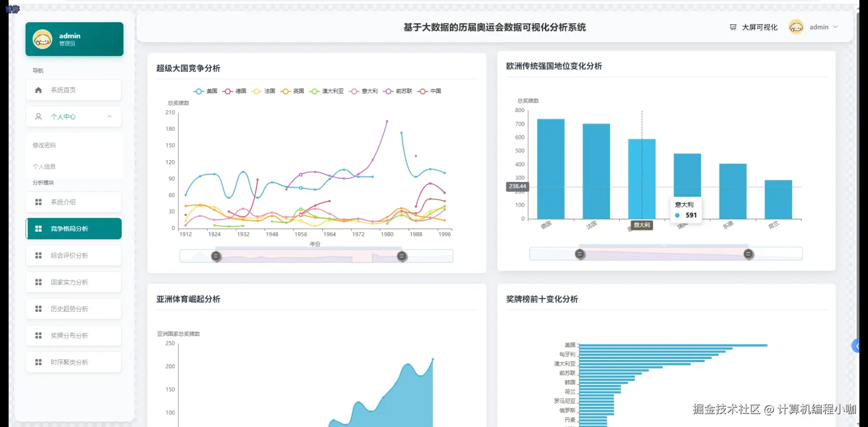
Task: Click the grid icon beside 时序聚类分析
Action: [39, 362]
